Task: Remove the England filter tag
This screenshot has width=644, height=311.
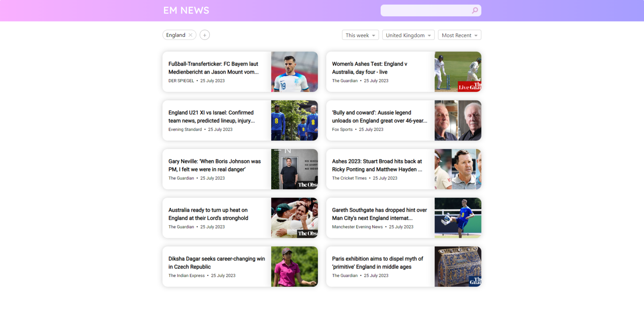Action: click(190, 35)
